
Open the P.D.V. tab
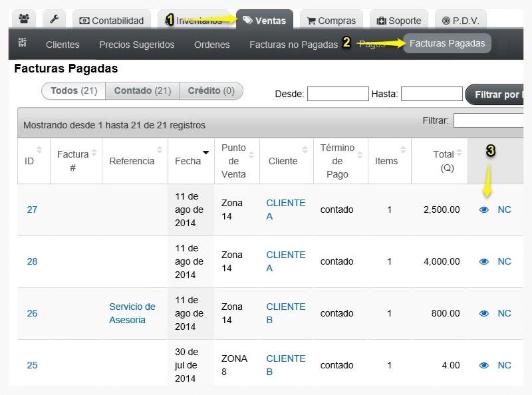pos(461,21)
